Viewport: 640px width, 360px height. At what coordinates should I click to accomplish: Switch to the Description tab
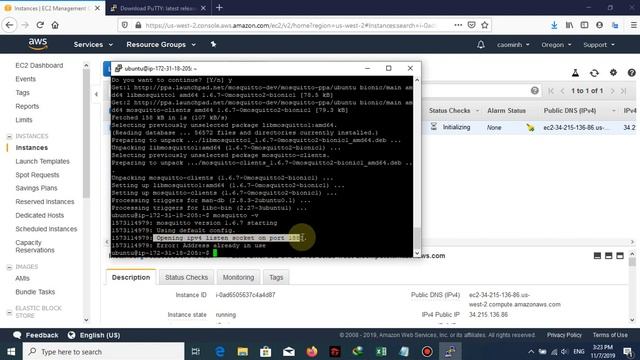pos(131,277)
